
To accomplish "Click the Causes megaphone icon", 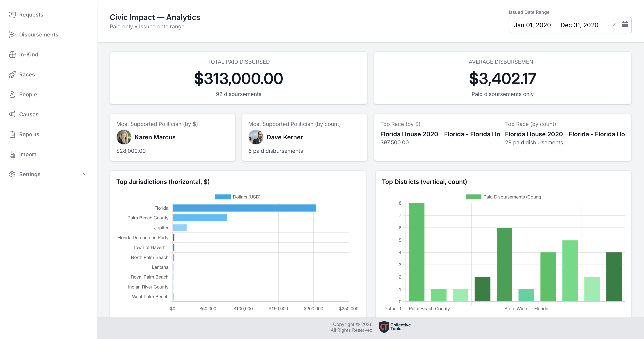I will click(12, 114).
